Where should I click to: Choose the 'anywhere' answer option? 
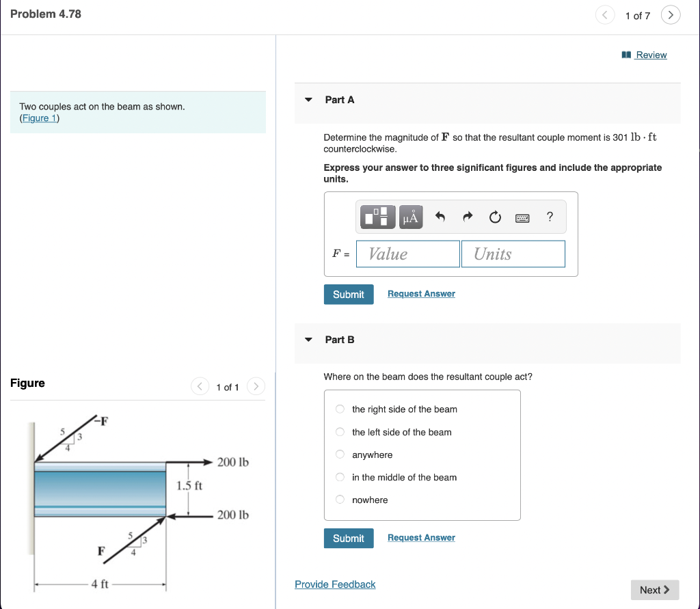pyautogui.click(x=340, y=454)
